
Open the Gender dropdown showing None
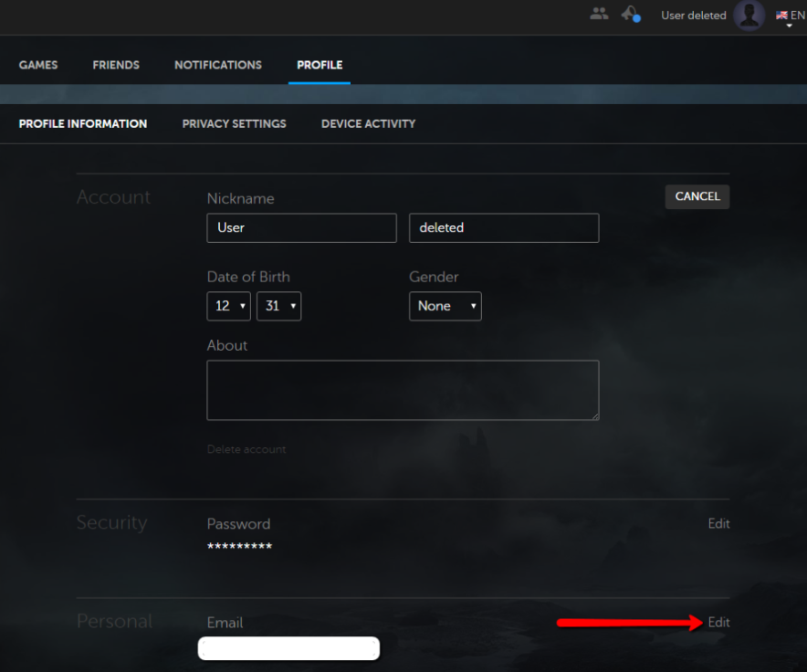[x=445, y=306]
